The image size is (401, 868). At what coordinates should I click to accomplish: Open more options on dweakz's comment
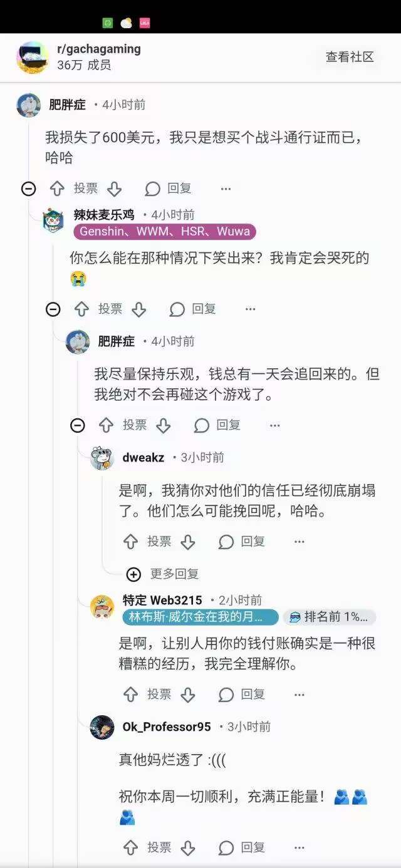299,542
